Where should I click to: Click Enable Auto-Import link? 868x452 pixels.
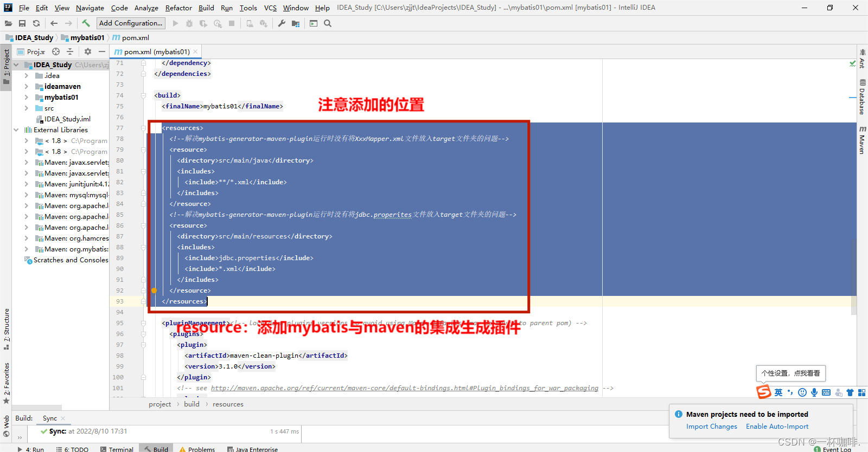(x=777, y=427)
